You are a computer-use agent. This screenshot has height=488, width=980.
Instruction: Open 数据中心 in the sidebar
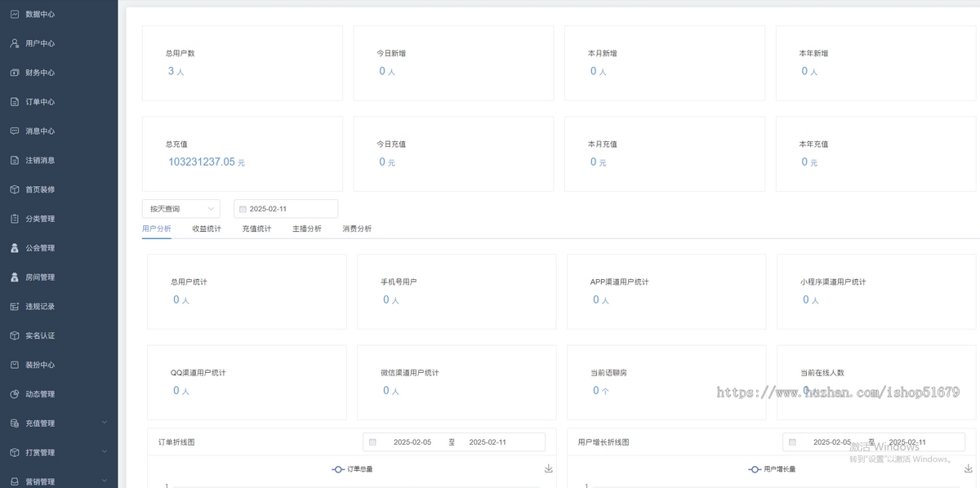(59, 15)
